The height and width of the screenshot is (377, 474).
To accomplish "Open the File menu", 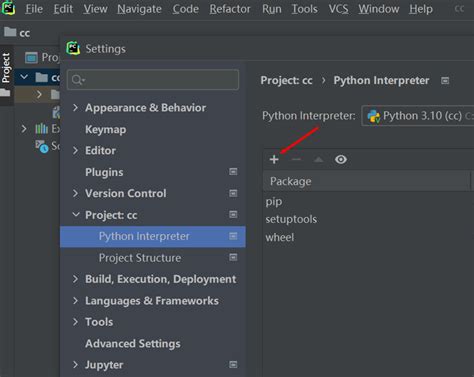I will pos(34,9).
